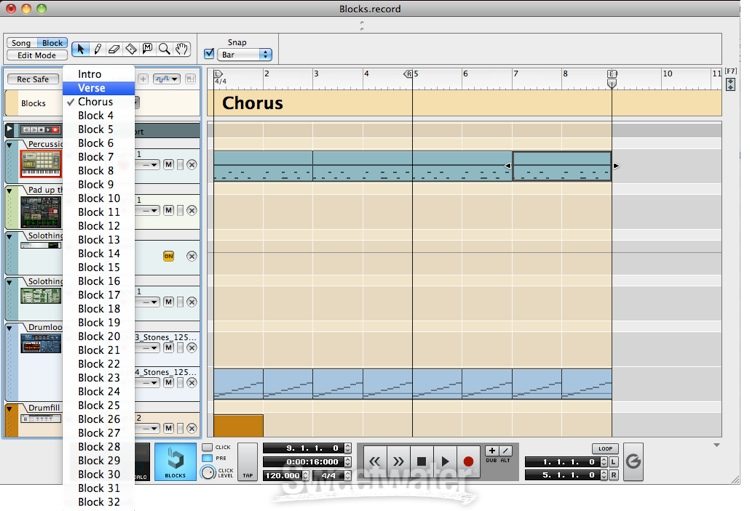Enable the Loop button
750x511 pixels.
point(604,449)
